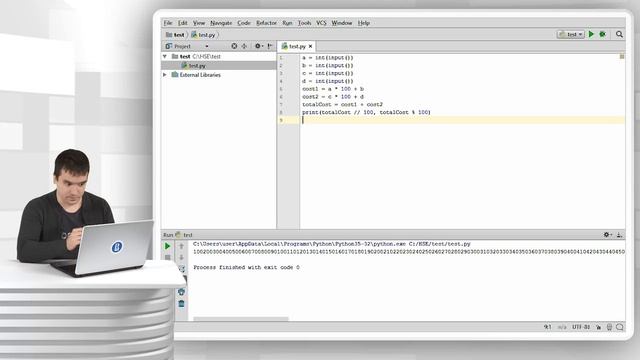
Task: Clear the console with the trash icon
Action: pyautogui.click(x=182, y=304)
